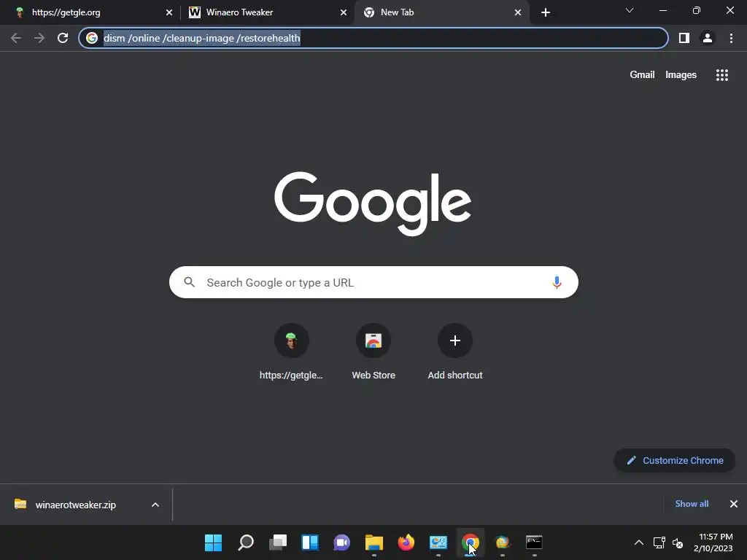Click the muted volume tray icon

coord(678,542)
